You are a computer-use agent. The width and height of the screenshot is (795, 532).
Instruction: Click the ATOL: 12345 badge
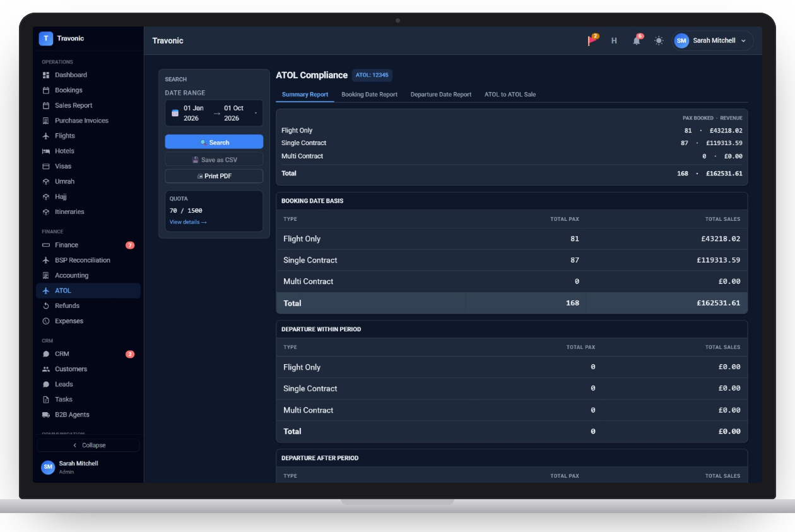(372, 75)
